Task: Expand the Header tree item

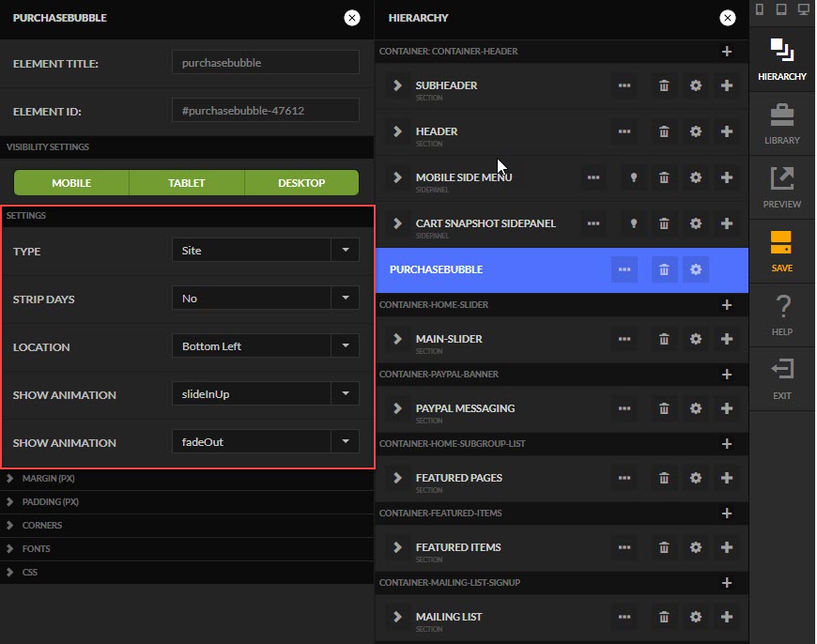Action: (397, 131)
